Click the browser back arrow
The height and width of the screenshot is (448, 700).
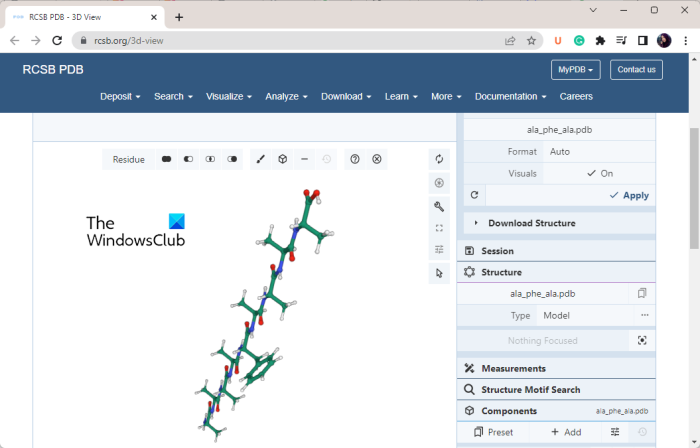click(x=15, y=41)
